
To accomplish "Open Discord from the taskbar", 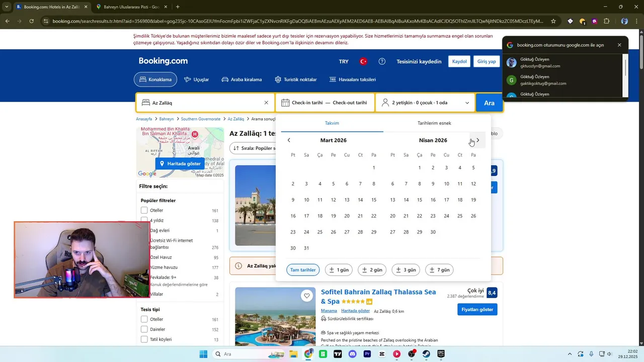I will tap(353, 354).
